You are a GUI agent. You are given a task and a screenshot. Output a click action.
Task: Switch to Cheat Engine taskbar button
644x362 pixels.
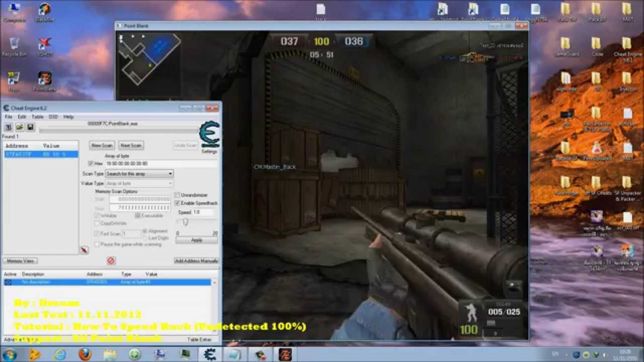(211, 354)
